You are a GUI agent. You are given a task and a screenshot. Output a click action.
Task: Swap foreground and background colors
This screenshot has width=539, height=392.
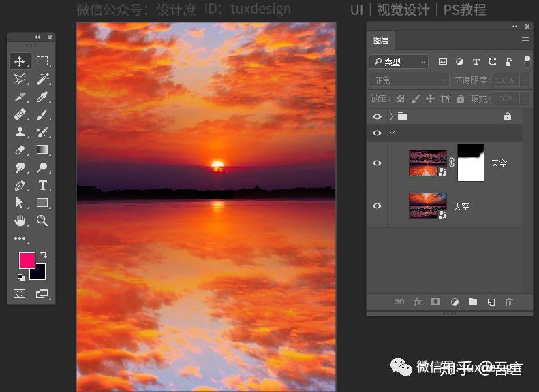coord(44,255)
